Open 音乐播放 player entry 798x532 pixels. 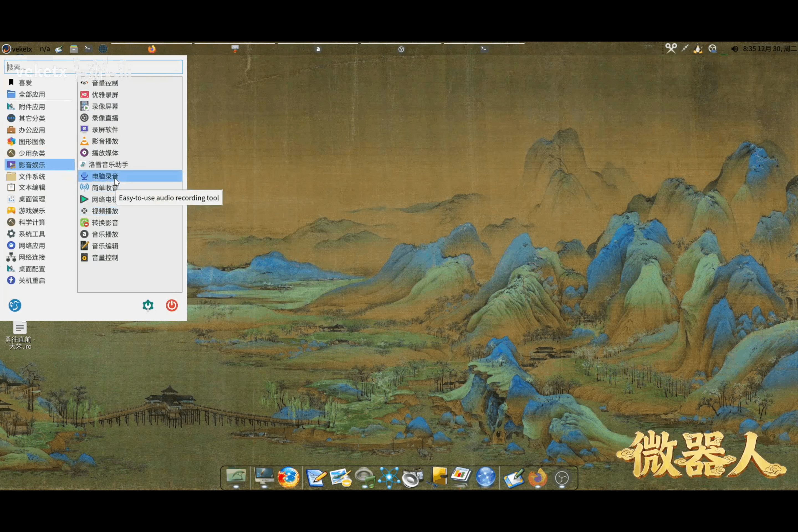[x=130, y=234]
